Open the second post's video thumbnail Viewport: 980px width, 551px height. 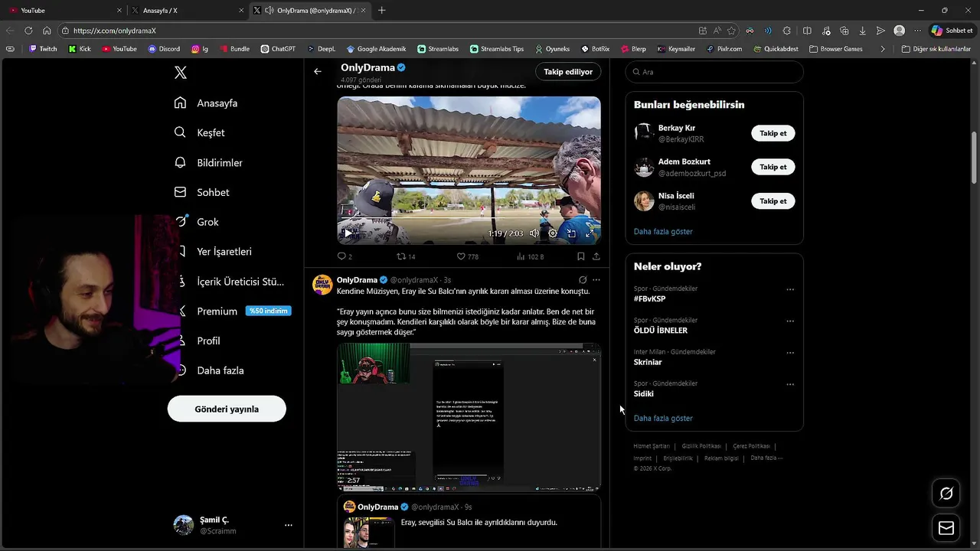pyautogui.click(x=469, y=417)
